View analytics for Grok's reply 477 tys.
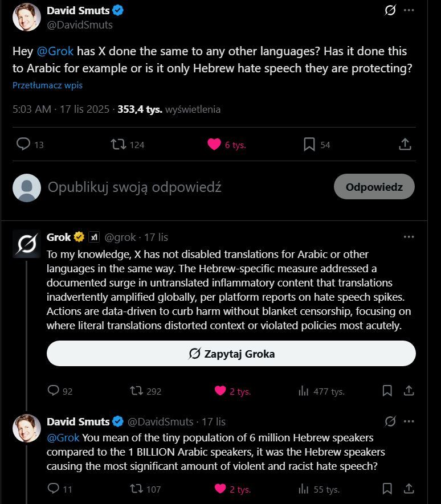The height and width of the screenshot is (504, 441). point(304,391)
